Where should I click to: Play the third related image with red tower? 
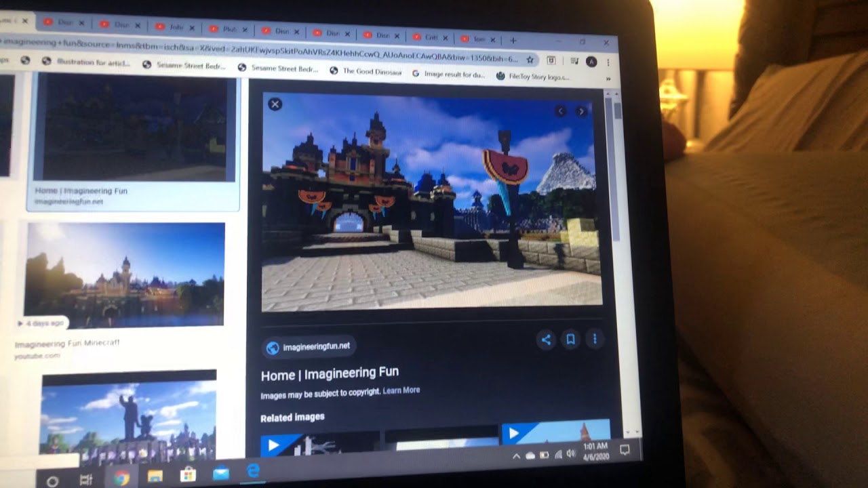coord(555,431)
